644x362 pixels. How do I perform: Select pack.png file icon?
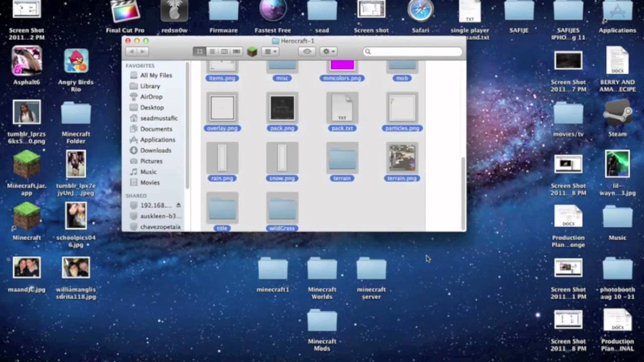[282, 108]
